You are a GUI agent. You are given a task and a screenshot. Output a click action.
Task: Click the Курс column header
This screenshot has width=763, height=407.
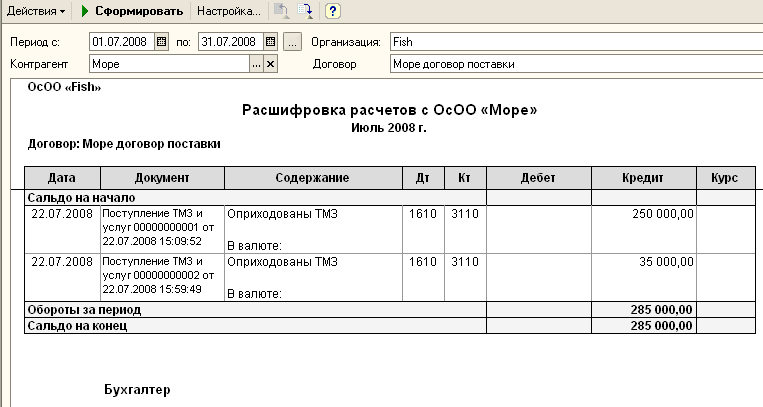tap(726, 178)
